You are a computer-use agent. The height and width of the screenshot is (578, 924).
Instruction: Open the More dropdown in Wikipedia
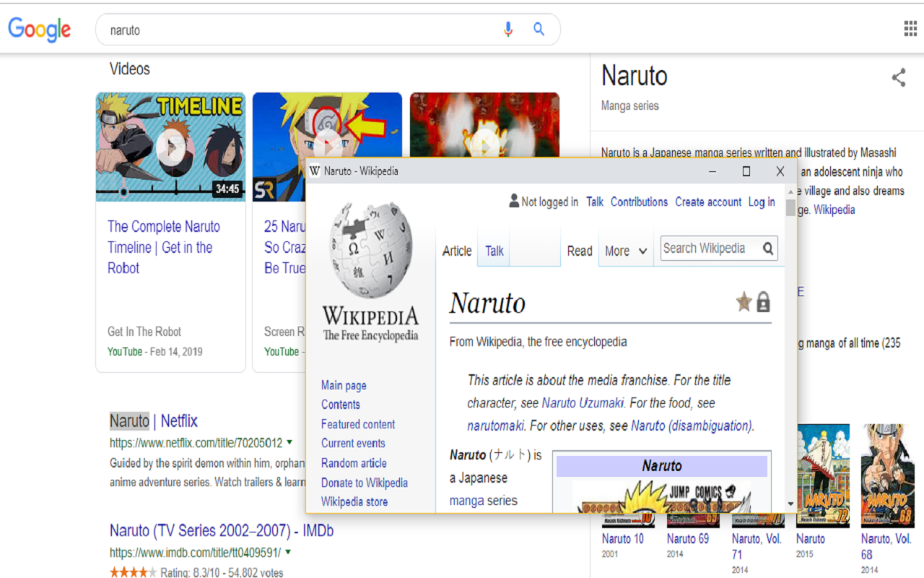click(626, 251)
